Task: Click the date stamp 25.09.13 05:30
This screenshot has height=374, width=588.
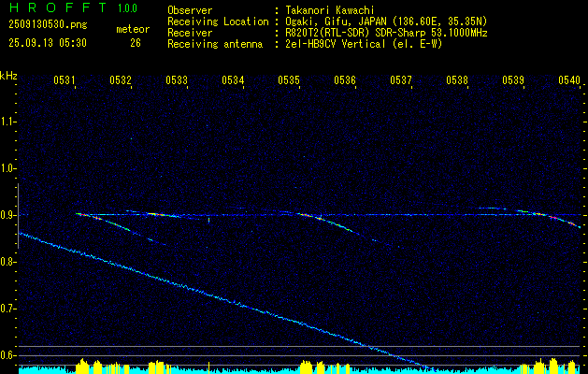Action: coord(48,43)
